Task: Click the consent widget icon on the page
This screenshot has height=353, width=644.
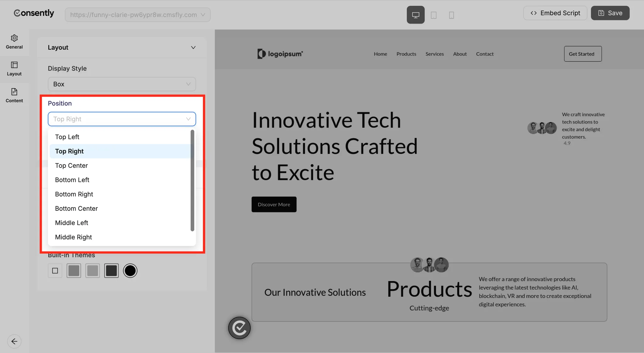Action: 239,328
